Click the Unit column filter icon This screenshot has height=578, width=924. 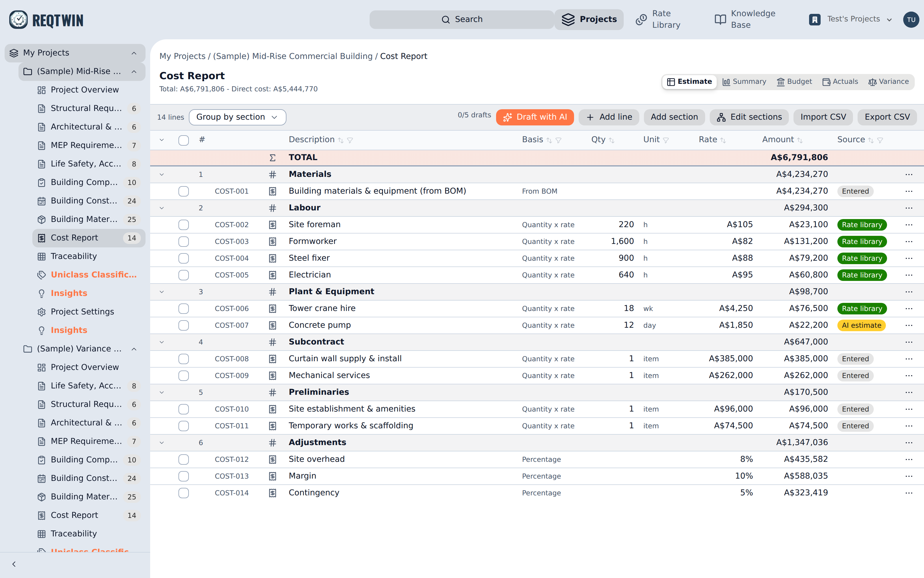pyautogui.click(x=666, y=140)
